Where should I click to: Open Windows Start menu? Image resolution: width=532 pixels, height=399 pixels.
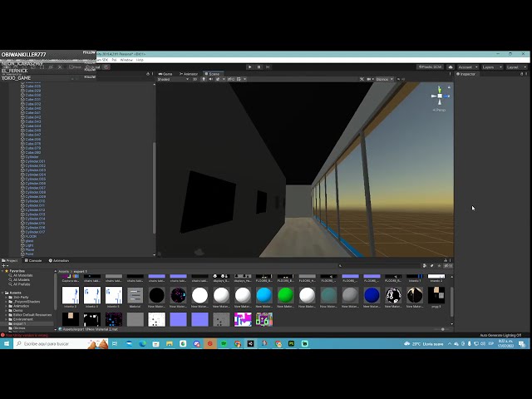point(7,343)
